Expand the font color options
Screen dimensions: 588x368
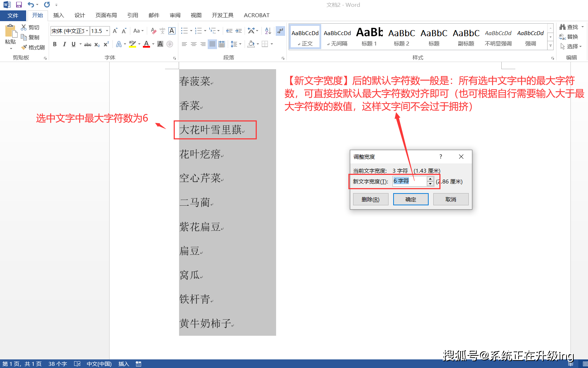coord(153,44)
